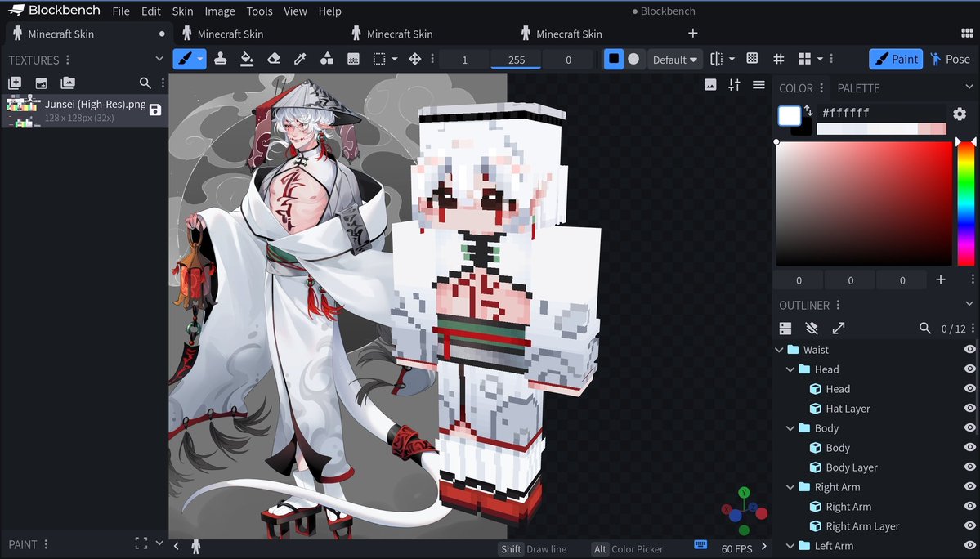980x559 pixels.
Task: Open the selection tool mode dropdown
Action: pos(395,60)
